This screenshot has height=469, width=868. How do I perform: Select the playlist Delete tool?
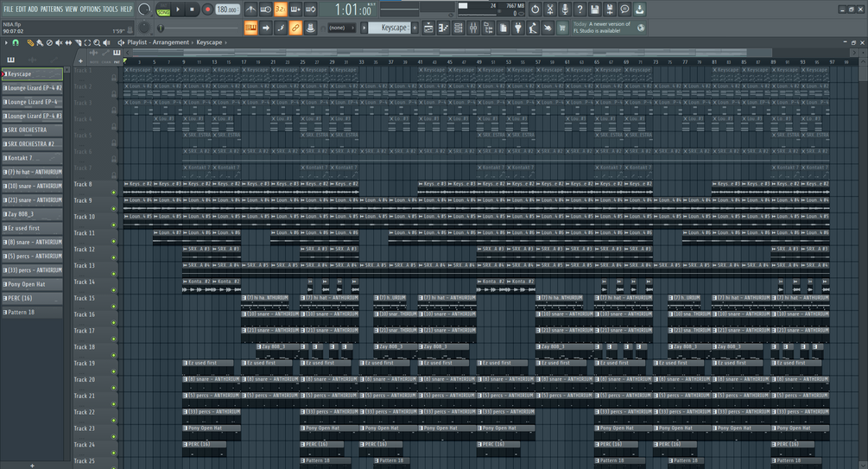[x=49, y=42]
